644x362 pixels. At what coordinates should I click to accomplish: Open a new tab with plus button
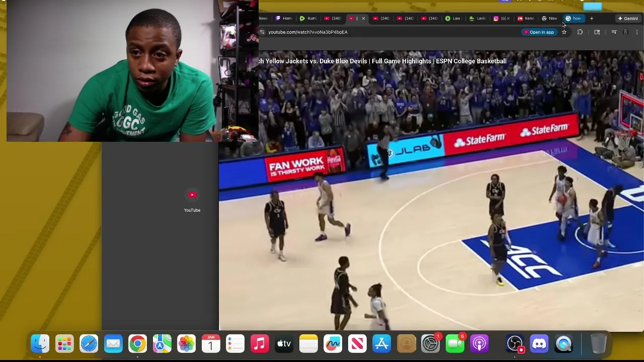coord(592,19)
